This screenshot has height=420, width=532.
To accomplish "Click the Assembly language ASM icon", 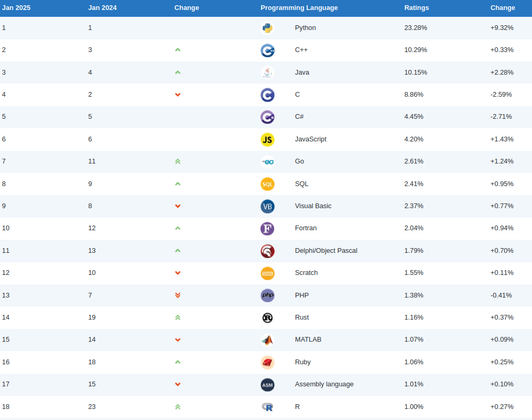I will 267,385.
